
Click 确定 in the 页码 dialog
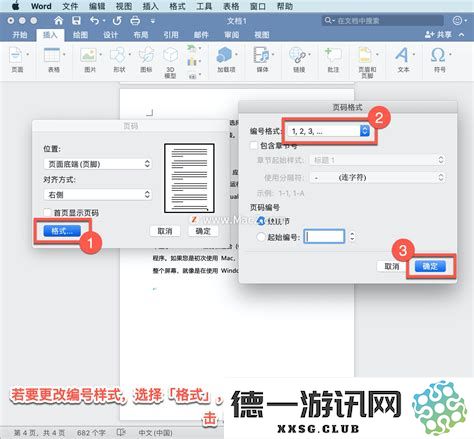(x=203, y=231)
